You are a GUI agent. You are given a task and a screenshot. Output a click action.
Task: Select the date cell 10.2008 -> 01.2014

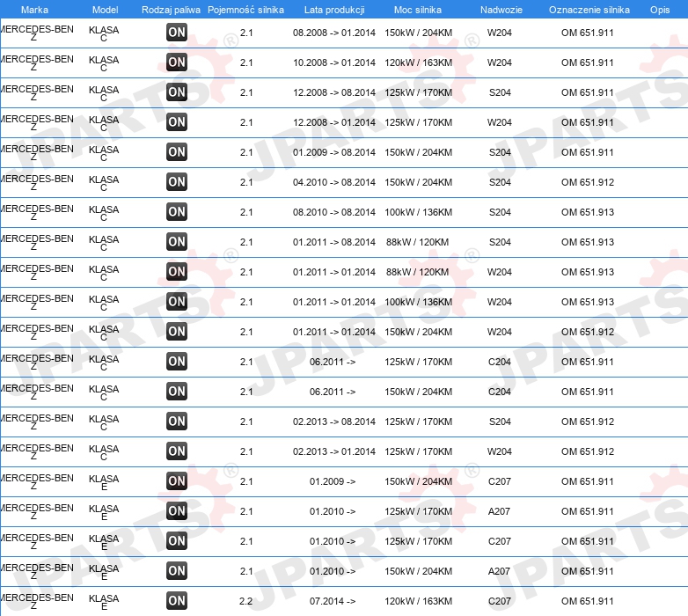(334, 62)
